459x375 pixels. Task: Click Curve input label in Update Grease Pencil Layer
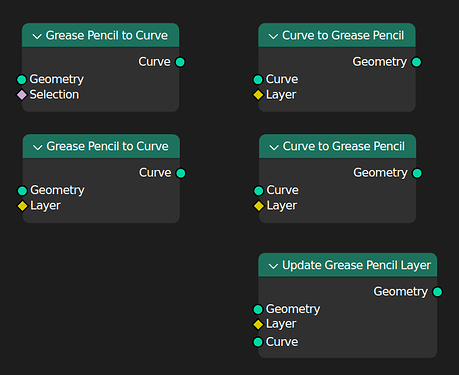tap(282, 342)
